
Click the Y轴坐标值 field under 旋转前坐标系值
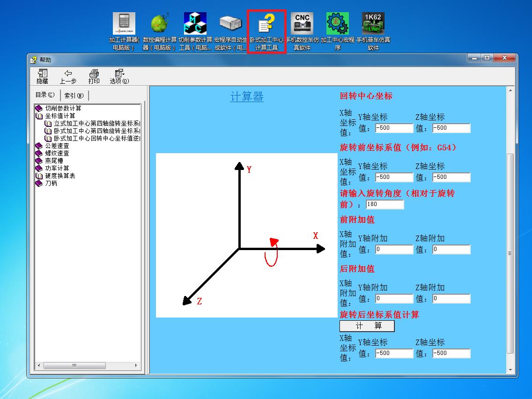click(x=394, y=177)
